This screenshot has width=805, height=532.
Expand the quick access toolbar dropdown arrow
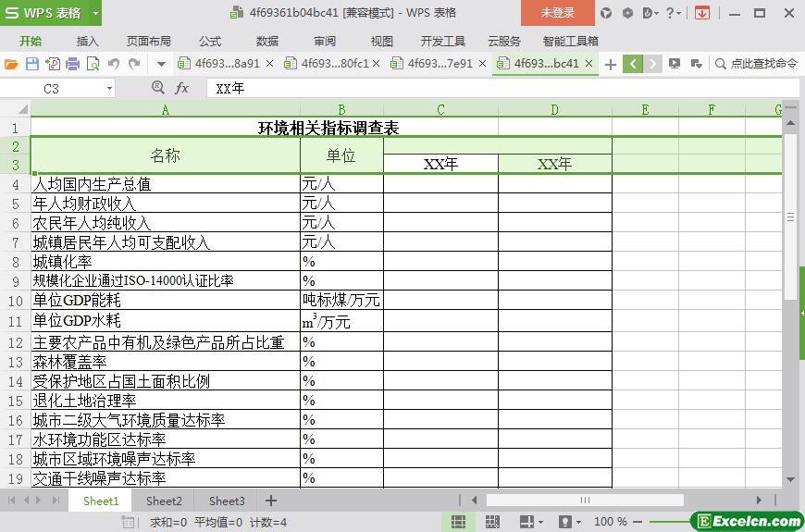[x=161, y=64]
